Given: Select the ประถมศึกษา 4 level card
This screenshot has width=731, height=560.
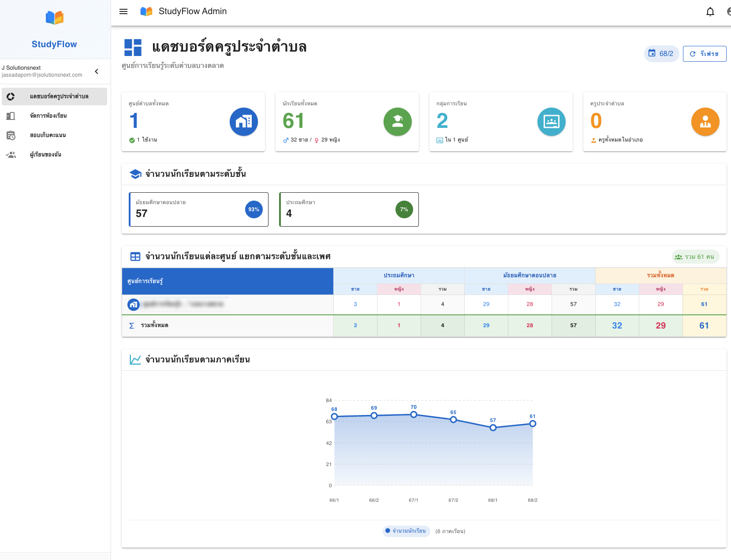Looking at the screenshot, I should pos(349,209).
